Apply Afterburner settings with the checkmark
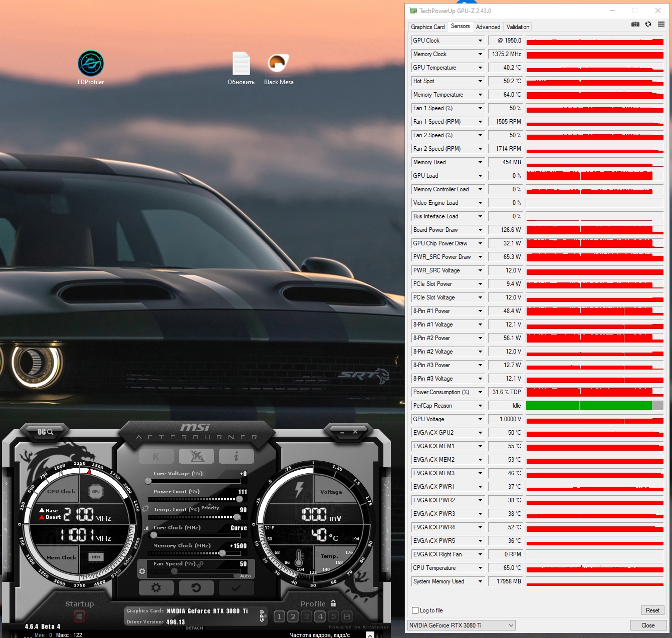The height and width of the screenshot is (638, 672). coord(236,588)
